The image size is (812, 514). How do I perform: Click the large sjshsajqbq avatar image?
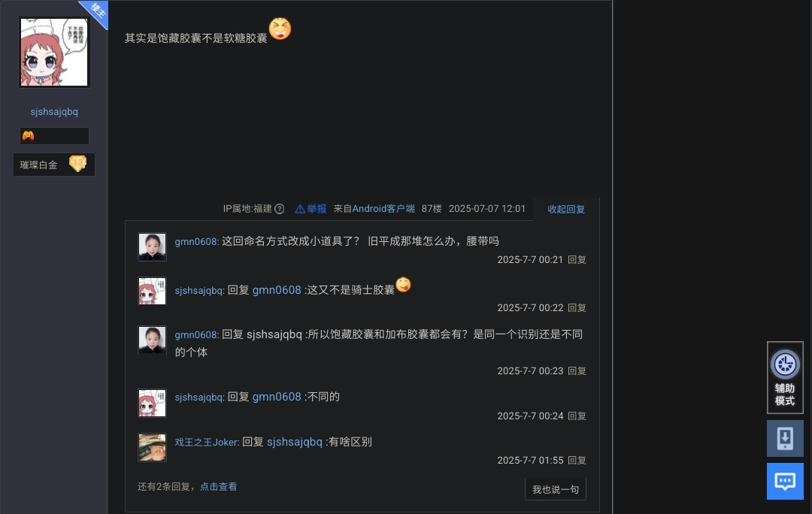click(x=54, y=53)
